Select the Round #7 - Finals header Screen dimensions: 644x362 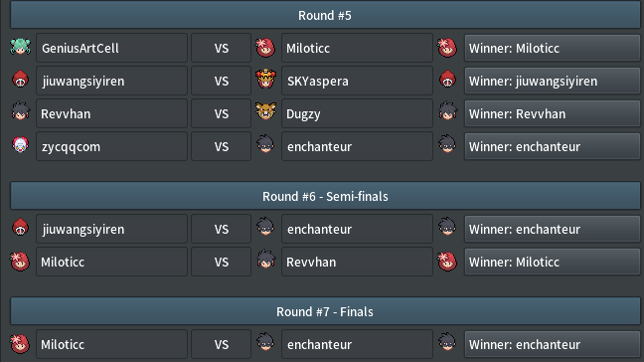(x=325, y=311)
